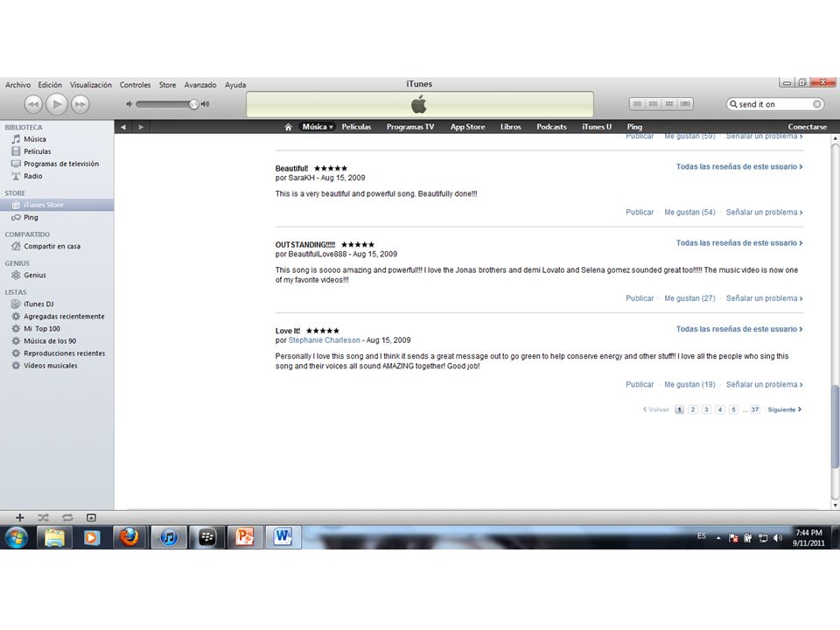Open the Ping tab in store bar
Screen dimensions: 840x630
tap(634, 127)
